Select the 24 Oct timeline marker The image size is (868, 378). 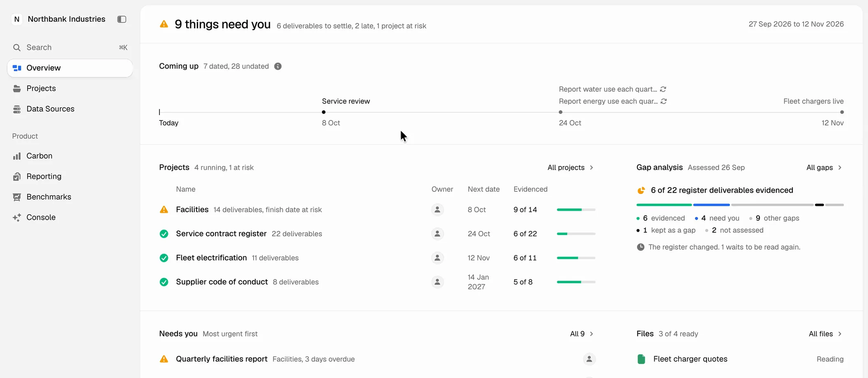tap(561, 112)
